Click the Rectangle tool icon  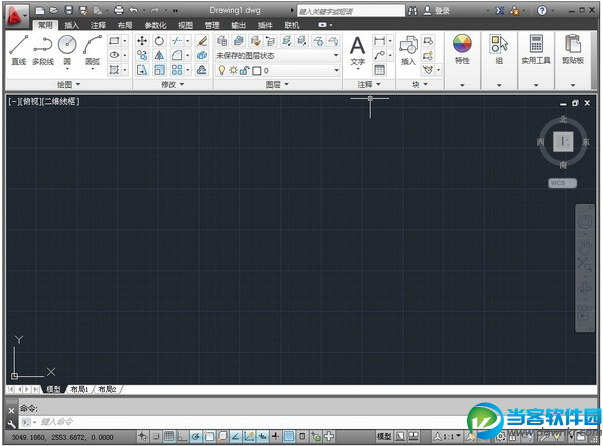(114, 40)
